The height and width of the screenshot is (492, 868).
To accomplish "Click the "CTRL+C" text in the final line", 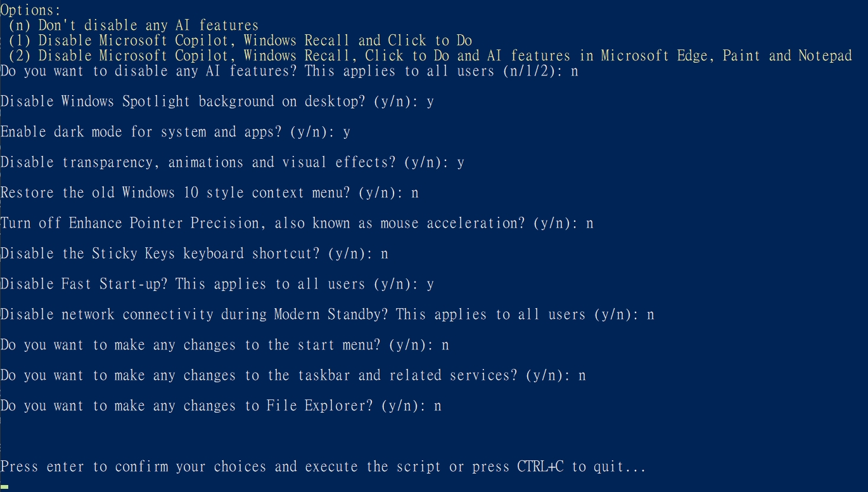I will (x=540, y=467).
